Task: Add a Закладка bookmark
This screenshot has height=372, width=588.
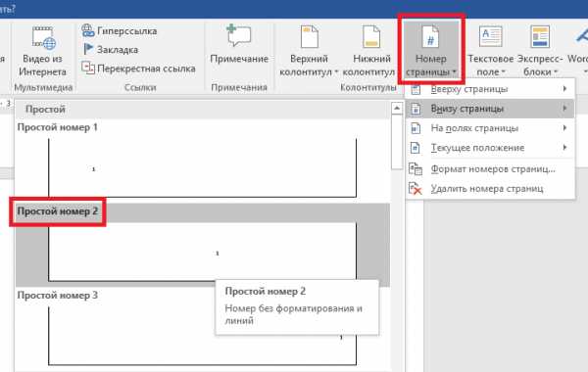Action: coord(110,50)
